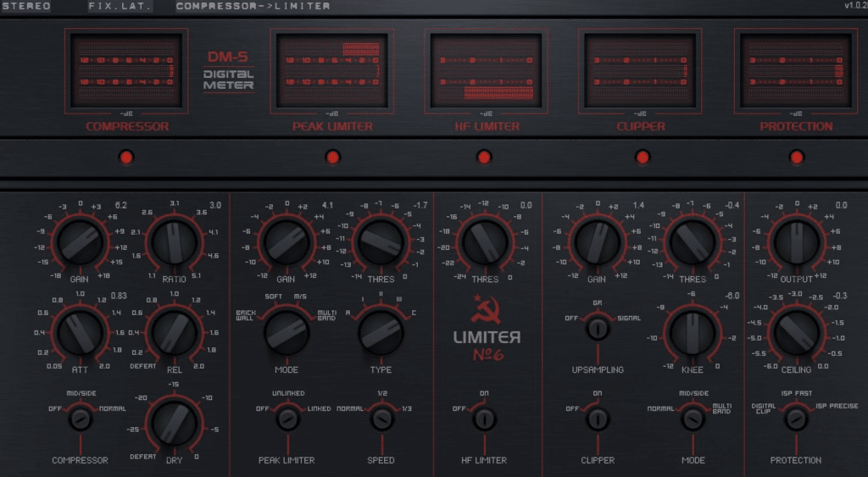Click the HF limiter THRES knob
868x477 pixels.
click(x=485, y=242)
